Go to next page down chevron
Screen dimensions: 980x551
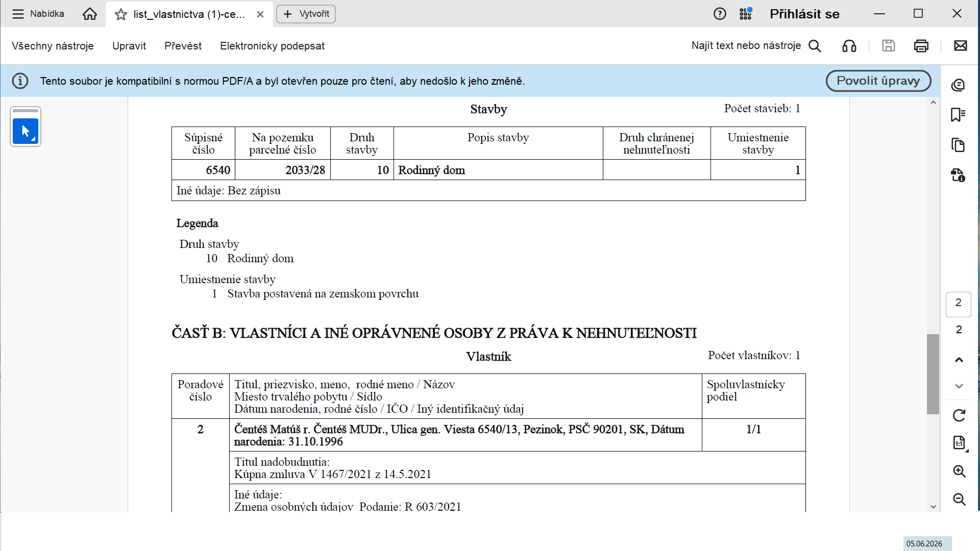pyautogui.click(x=959, y=386)
